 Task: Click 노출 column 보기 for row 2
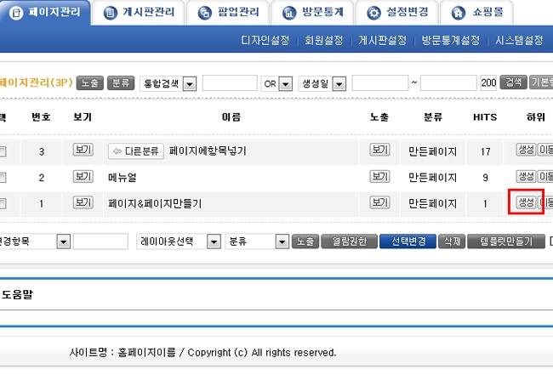[x=379, y=176]
